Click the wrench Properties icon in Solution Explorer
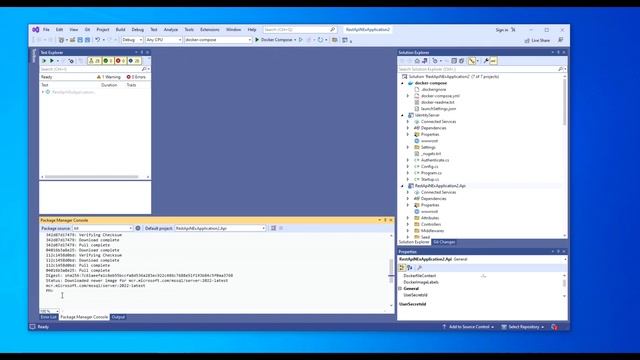The image size is (640, 360). pyautogui.click(x=486, y=61)
